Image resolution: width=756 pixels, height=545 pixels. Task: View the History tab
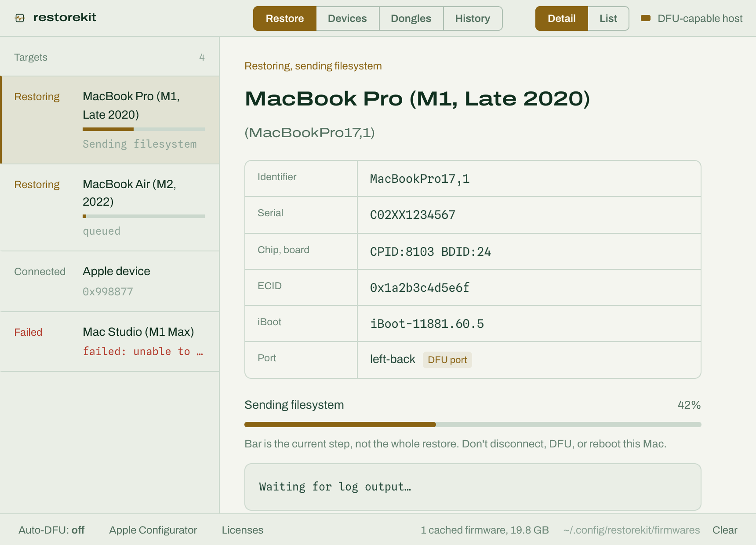[x=472, y=18]
